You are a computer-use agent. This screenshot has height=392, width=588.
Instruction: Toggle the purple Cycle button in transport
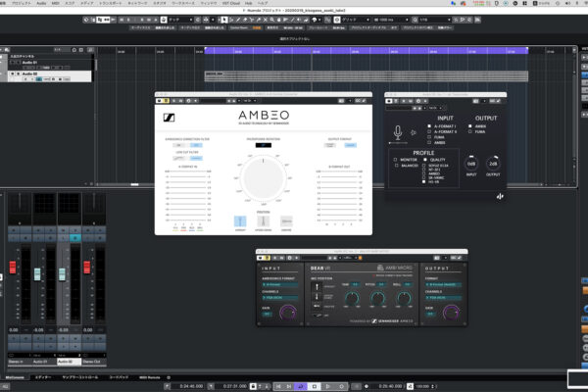click(301, 386)
